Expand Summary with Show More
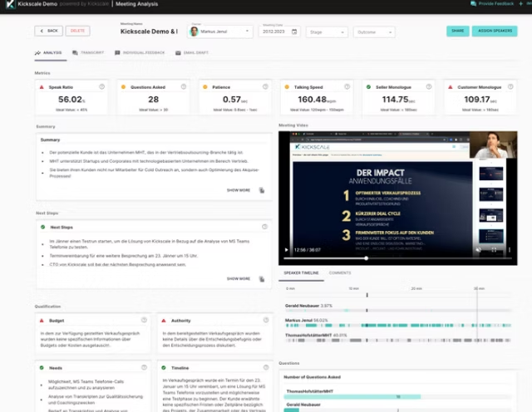The height and width of the screenshot is (412, 532). [239, 190]
